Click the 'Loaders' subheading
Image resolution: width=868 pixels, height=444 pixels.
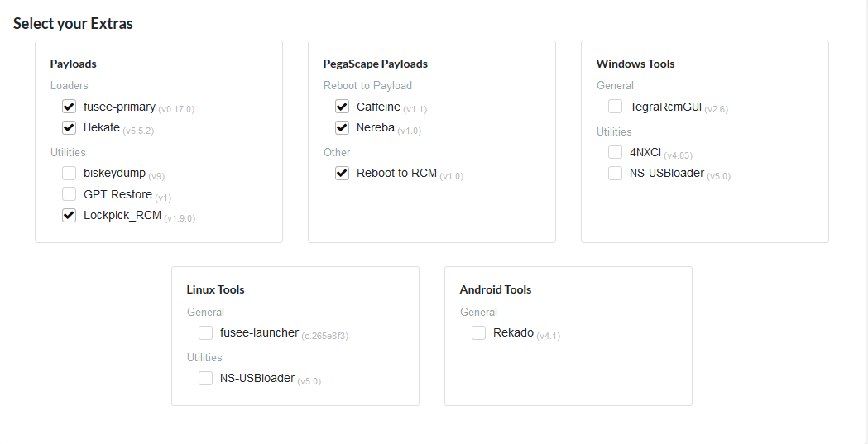(x=70, y=86)
